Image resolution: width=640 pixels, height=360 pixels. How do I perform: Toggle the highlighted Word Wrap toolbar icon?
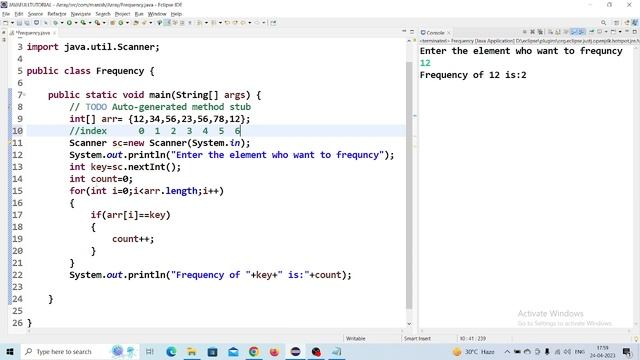pos(167,23)
